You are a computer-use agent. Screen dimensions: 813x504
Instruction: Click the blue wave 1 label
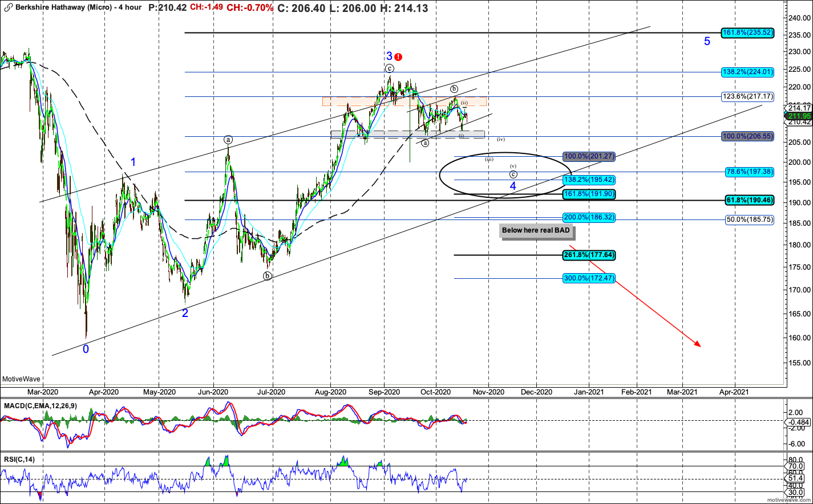pos(134,162)
